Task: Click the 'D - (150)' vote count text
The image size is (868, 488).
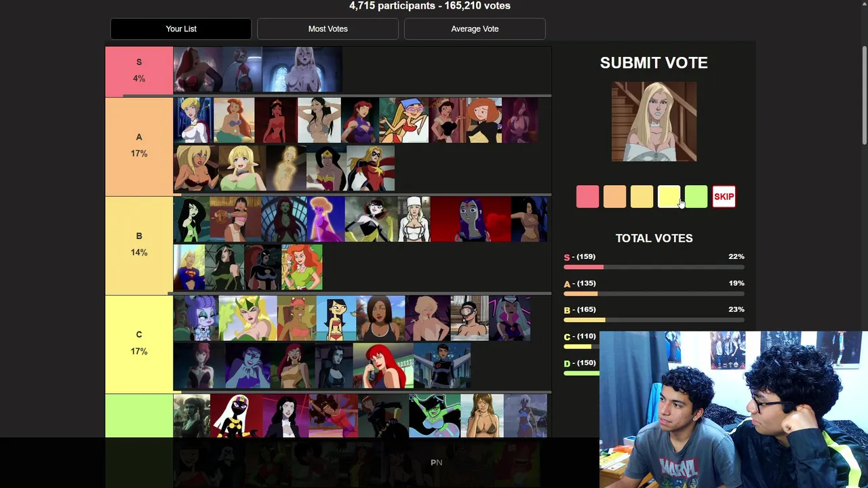Action: [580, 363]
